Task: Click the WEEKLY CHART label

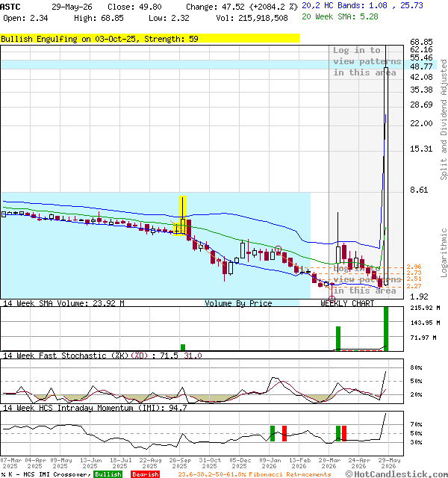Action: pyautogui.click(x=347, y=303)
